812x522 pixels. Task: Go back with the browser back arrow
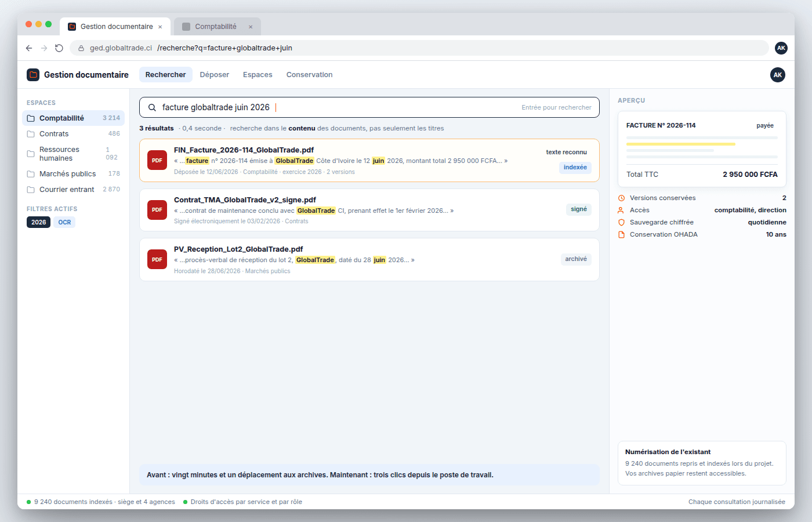(29, 48)
